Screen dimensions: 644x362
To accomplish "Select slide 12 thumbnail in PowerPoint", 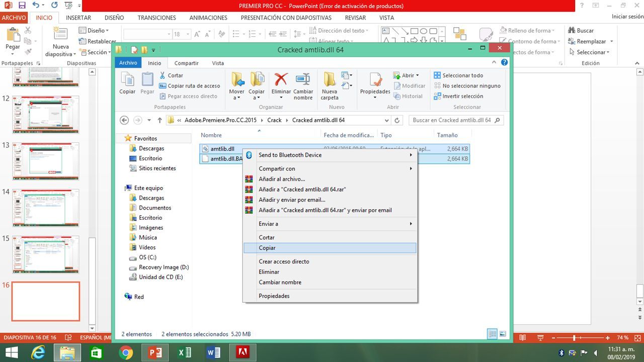I will coord(46,115).
